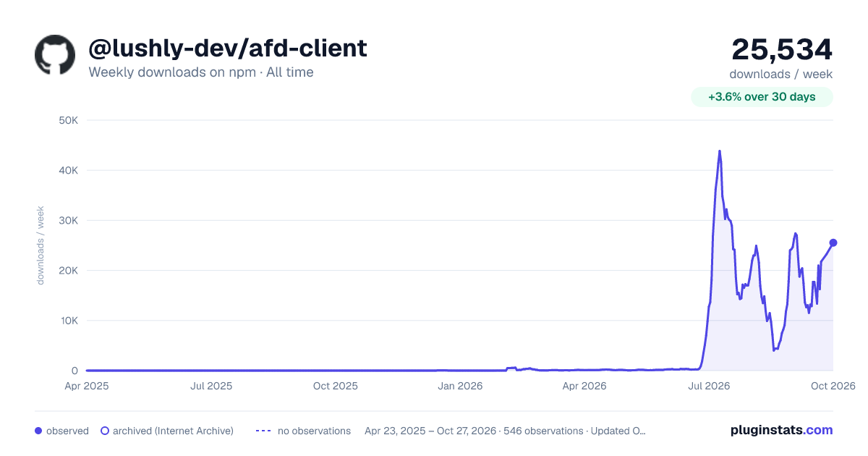
Task: Click the '40K' y-axis label
Action: (68, 170)
